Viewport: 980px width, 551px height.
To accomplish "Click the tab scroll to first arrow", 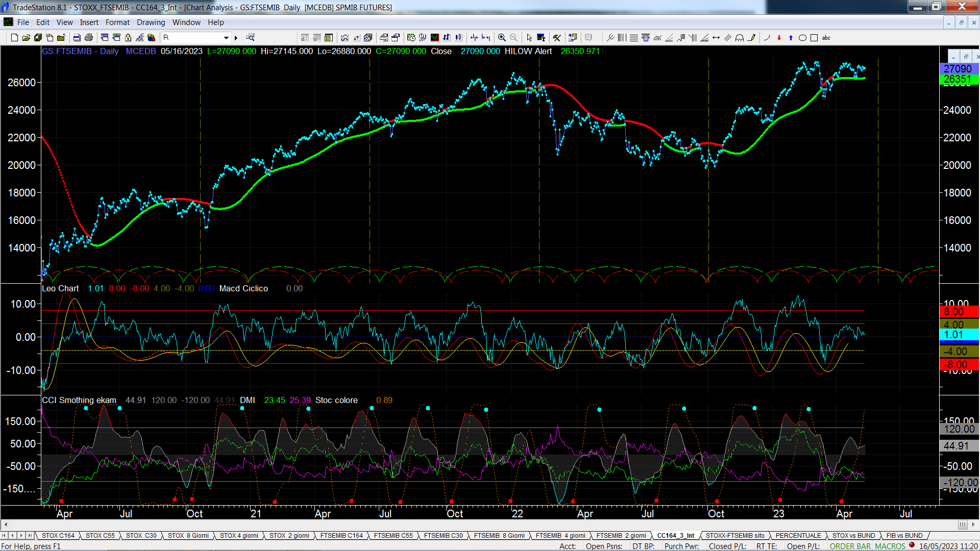I will pos(4,536).
